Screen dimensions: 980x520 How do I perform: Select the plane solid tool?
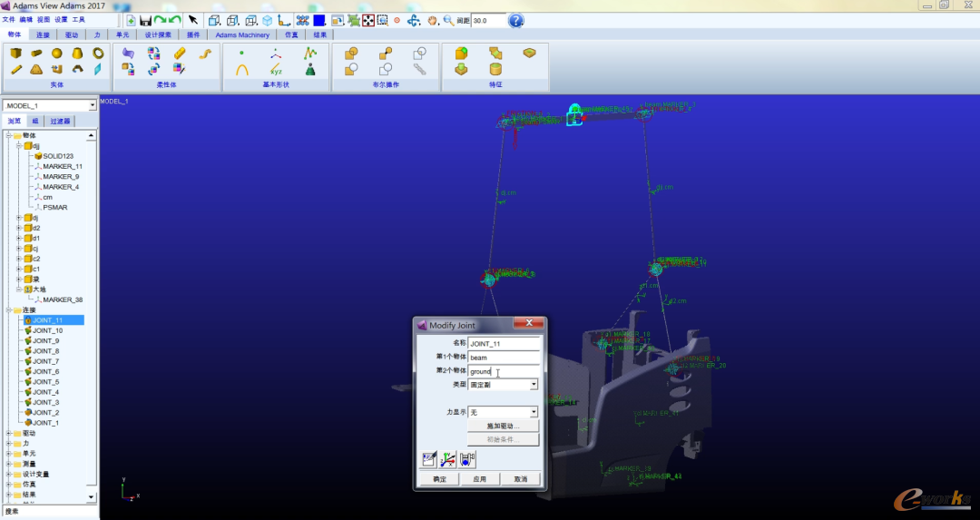[x=98, y=69]
